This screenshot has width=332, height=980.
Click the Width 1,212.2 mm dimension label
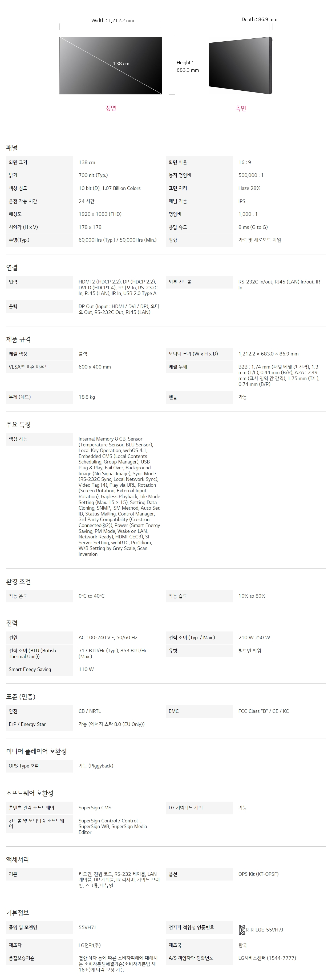pyautogui.click(x=112, y=21)
